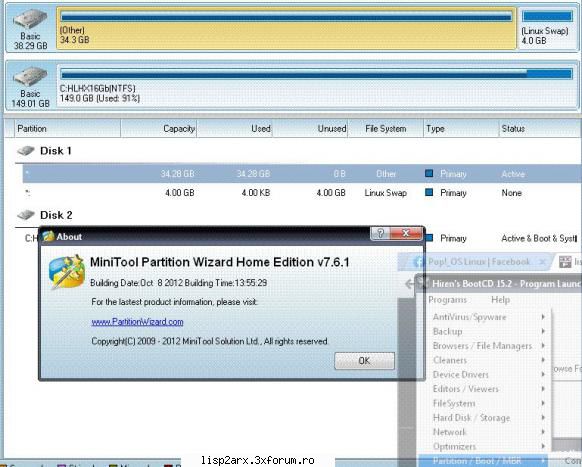Screen dimensions: 582x467
Task: Click the arrow beside Hard Disk / Storage
Action: pyautogui.click(x=543, y=417)
